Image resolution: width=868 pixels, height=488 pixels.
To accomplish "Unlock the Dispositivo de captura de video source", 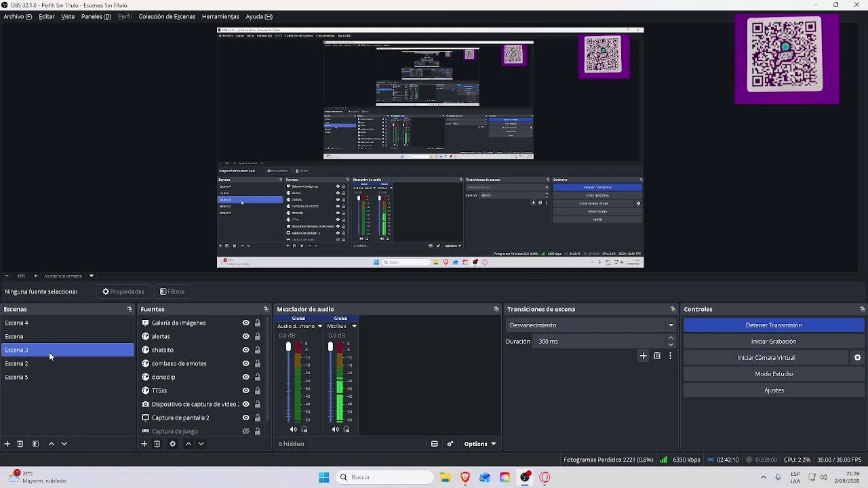I will (258, 404).
